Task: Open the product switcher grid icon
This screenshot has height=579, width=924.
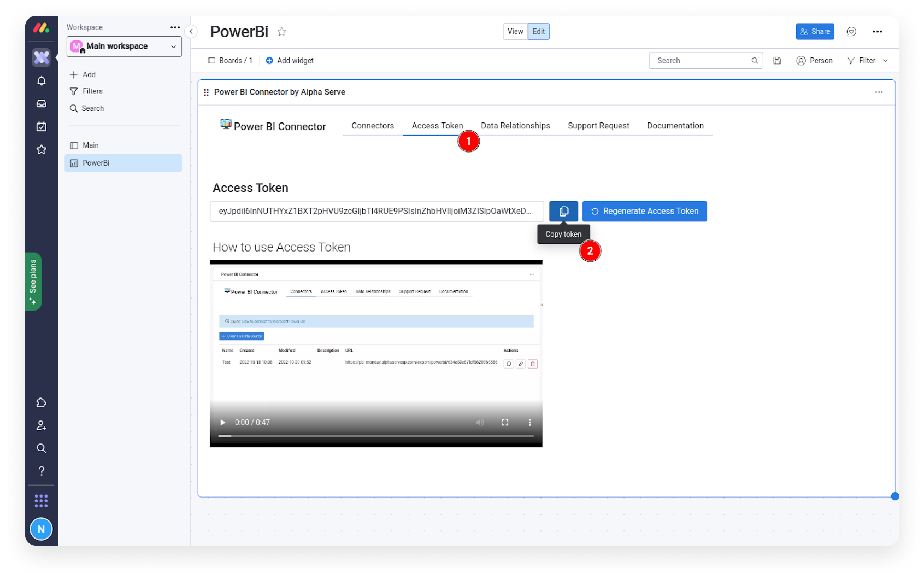Action: point(41,500)
